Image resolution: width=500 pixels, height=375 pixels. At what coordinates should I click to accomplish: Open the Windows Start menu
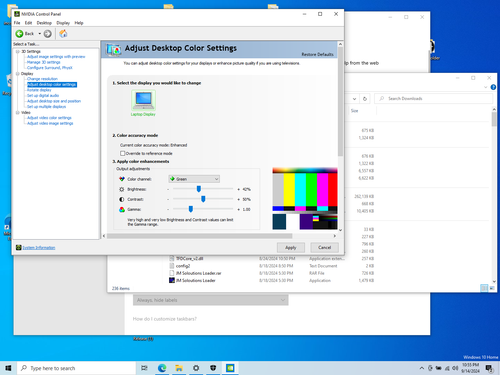tap(8, 368)
